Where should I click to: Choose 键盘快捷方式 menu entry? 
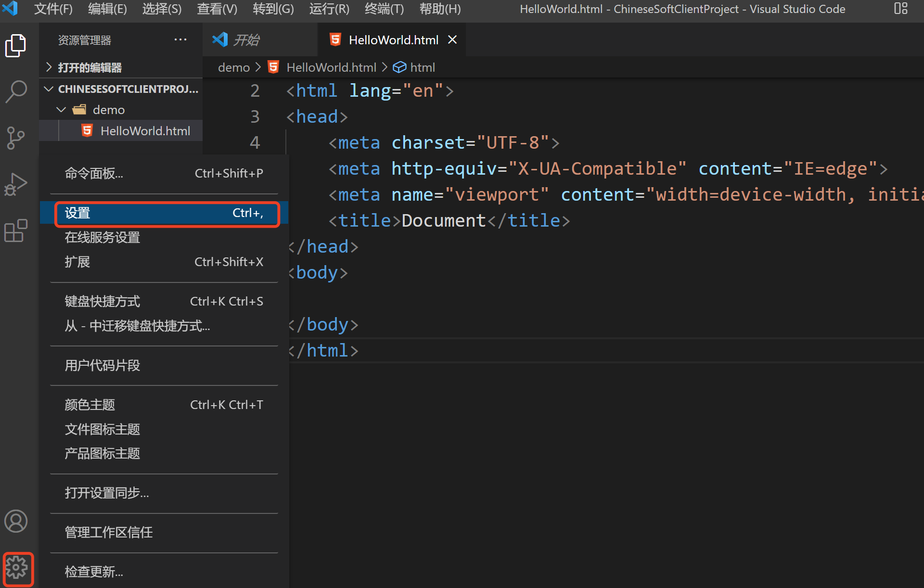pyautogui.click(x=164, y=301)
